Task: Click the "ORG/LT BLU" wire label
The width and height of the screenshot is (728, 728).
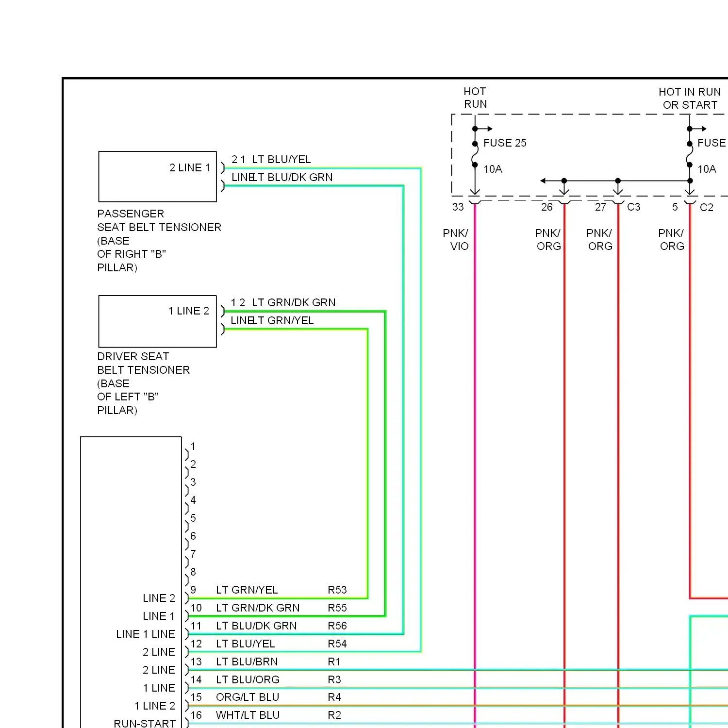Action: coord(248,697)
